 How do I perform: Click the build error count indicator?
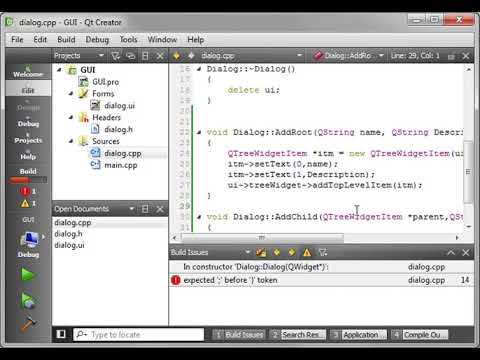point(28,191)
